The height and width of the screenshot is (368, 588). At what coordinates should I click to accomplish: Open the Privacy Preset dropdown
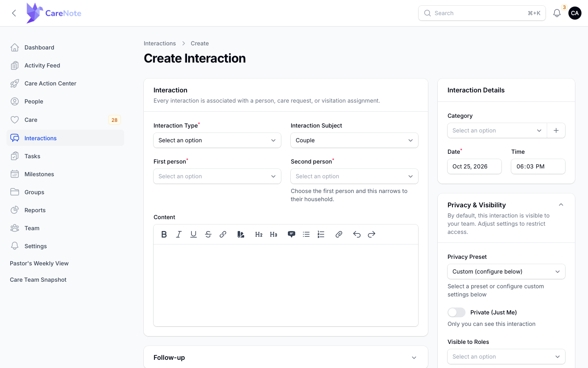point(506,272)
